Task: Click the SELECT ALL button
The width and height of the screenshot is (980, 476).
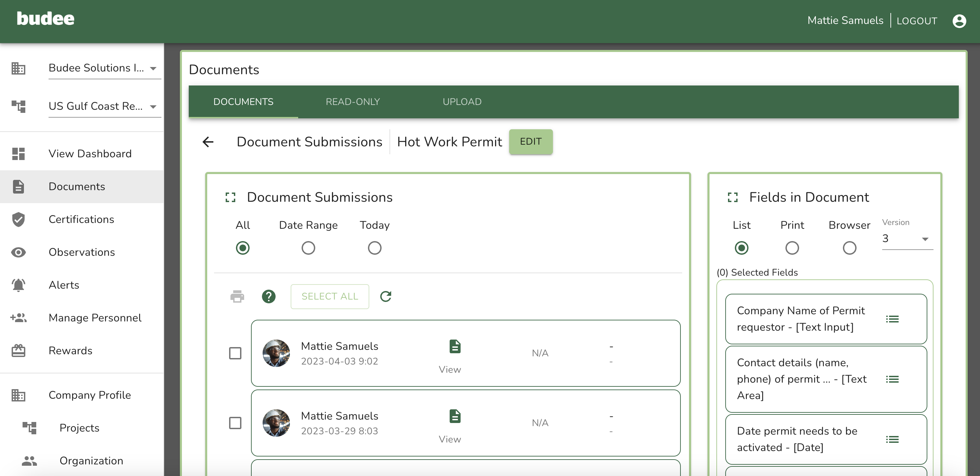Action: (x=329, y=296)
